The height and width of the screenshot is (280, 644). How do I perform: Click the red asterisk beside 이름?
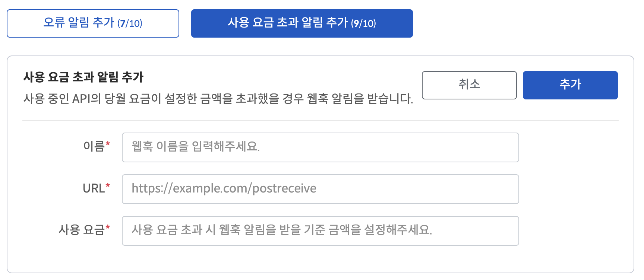coord(108,144)
